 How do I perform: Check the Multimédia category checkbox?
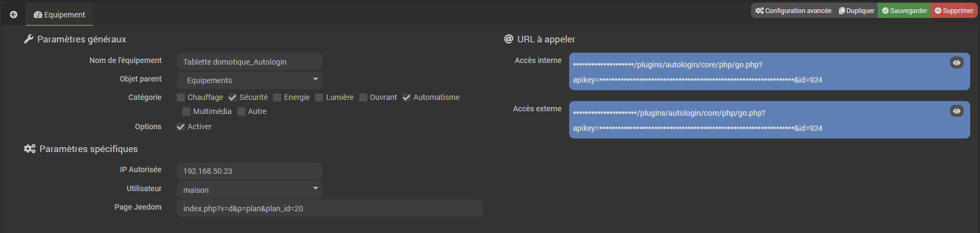[x=187, y=112]
